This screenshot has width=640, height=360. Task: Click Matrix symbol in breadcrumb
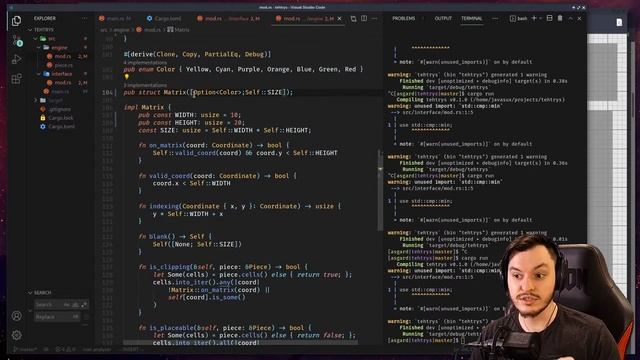178,30
